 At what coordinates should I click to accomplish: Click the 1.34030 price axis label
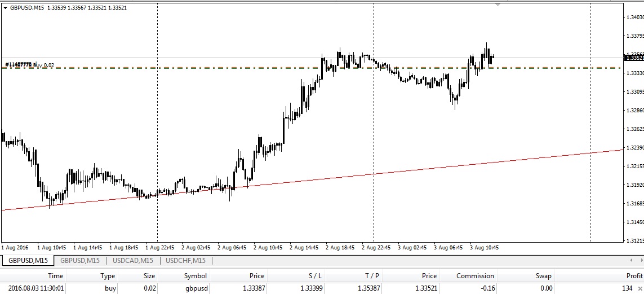tap(635, 17)
